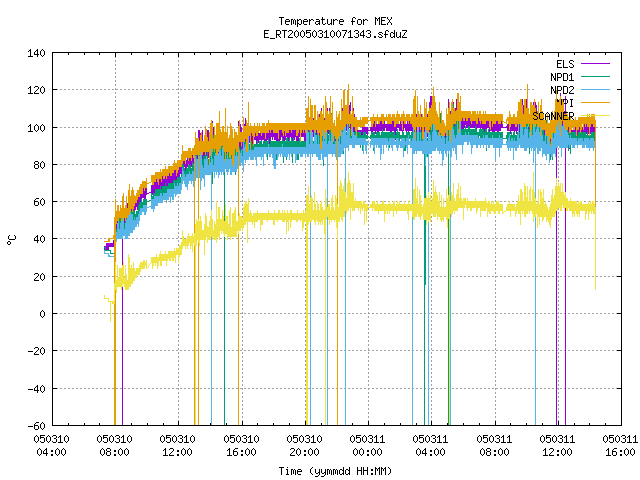The height and width of the screenshot is (480, 640).
Task: Click the x-axis tick 050311 04:00
Action: pyautogui.click(x=431, y=446)
